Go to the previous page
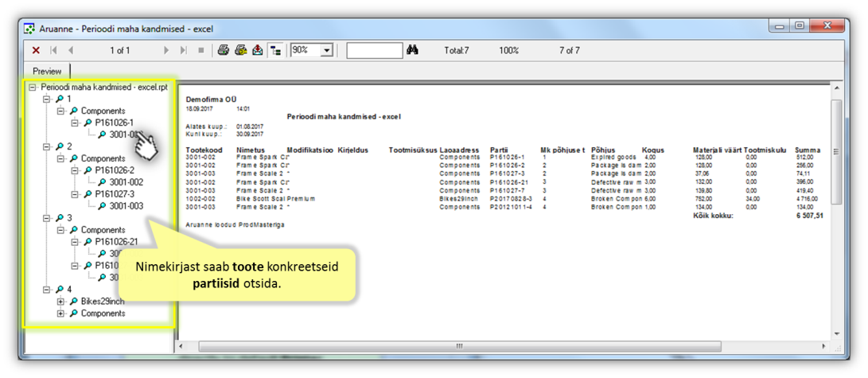The width and height of the screenshot is (868, 378). [70, 50]
